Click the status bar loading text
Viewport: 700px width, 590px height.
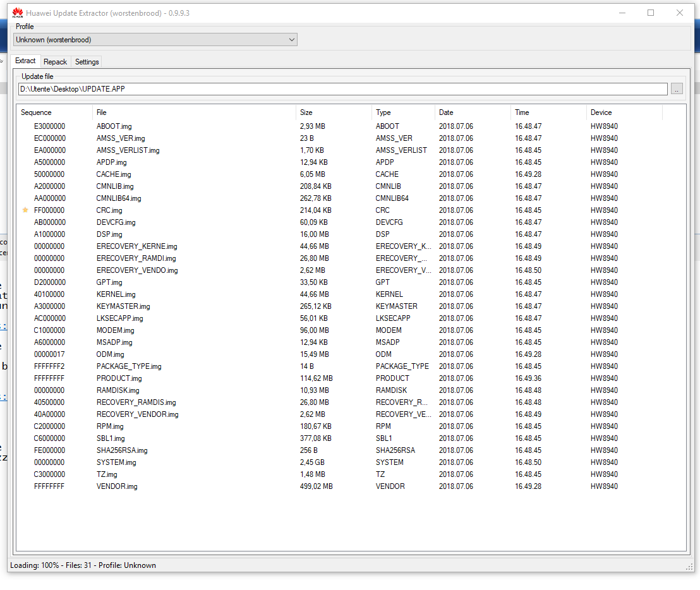click(x=83, y=565)
